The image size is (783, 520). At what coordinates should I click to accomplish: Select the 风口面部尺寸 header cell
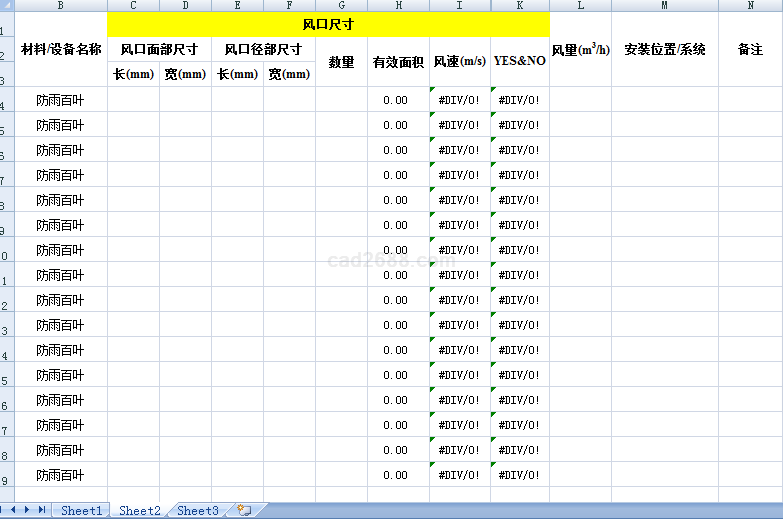click(x=159, y=49)
